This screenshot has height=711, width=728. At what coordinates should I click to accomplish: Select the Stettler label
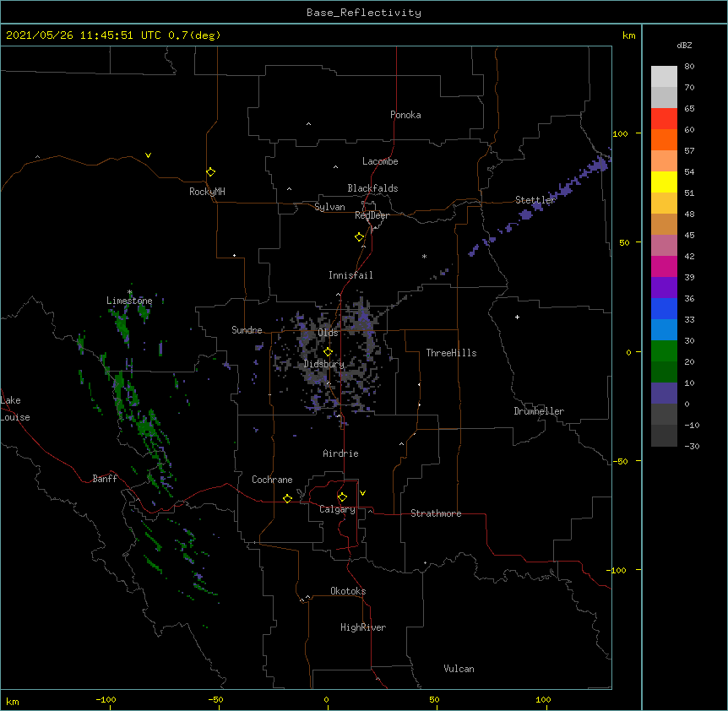pyautogui.click(x=535, y=200)
